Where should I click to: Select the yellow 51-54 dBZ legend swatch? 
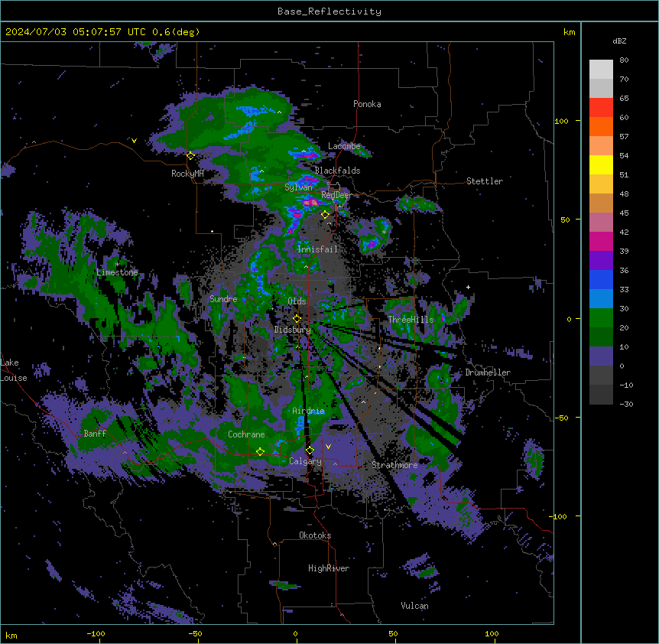click(601, 164)
